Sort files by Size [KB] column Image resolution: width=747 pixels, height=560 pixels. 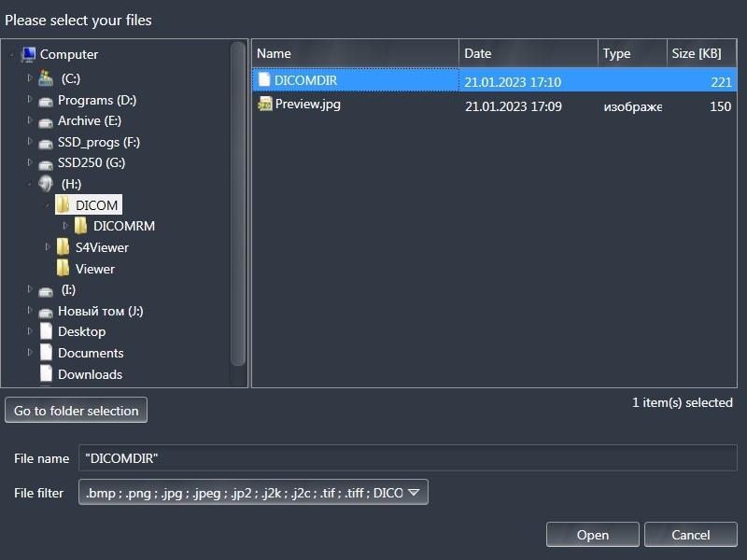(702, 53)
